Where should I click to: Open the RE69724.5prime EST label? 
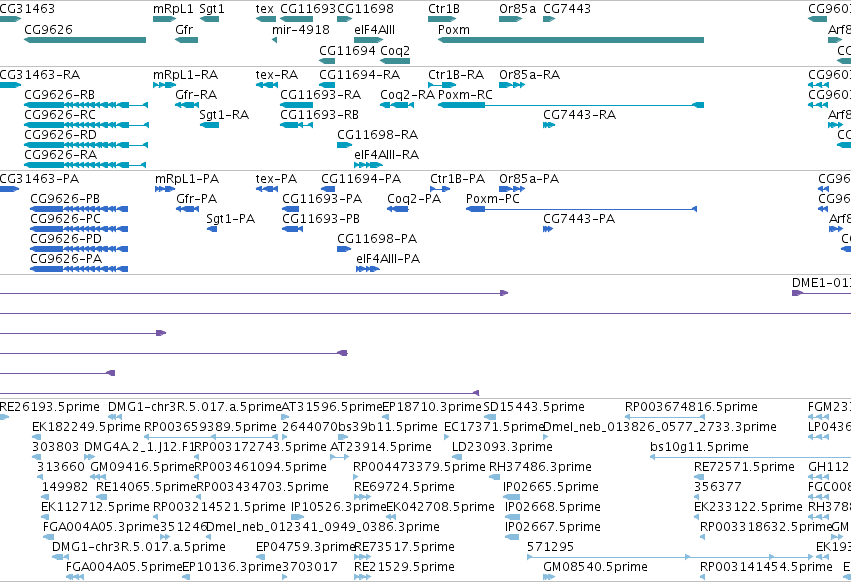tap(404, 487)
